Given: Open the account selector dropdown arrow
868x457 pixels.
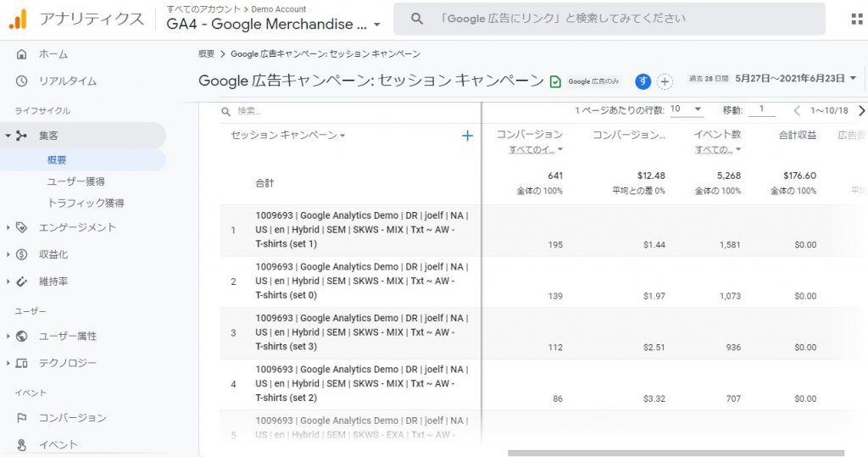Looking at the screenshot, I should 377,25.
